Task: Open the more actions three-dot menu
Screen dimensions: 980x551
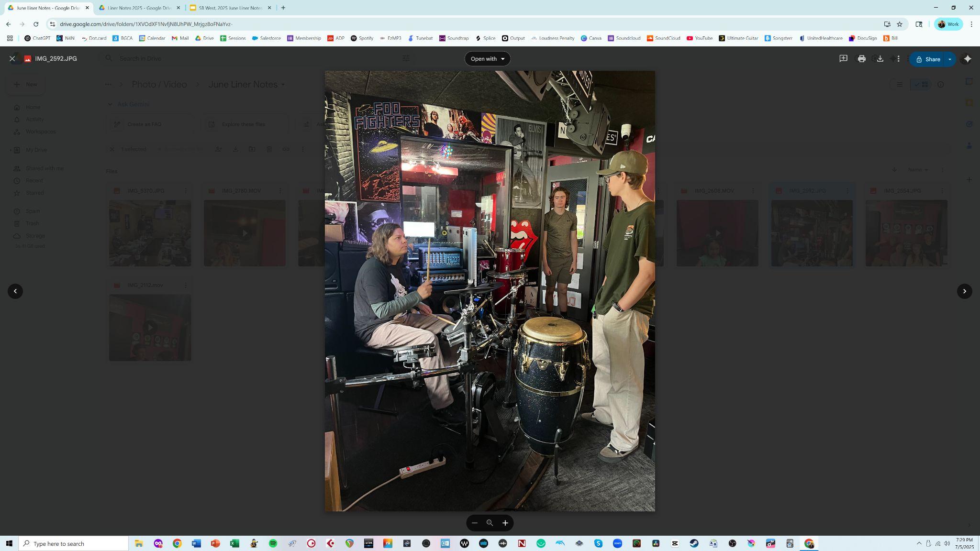Action: [898, 59]
